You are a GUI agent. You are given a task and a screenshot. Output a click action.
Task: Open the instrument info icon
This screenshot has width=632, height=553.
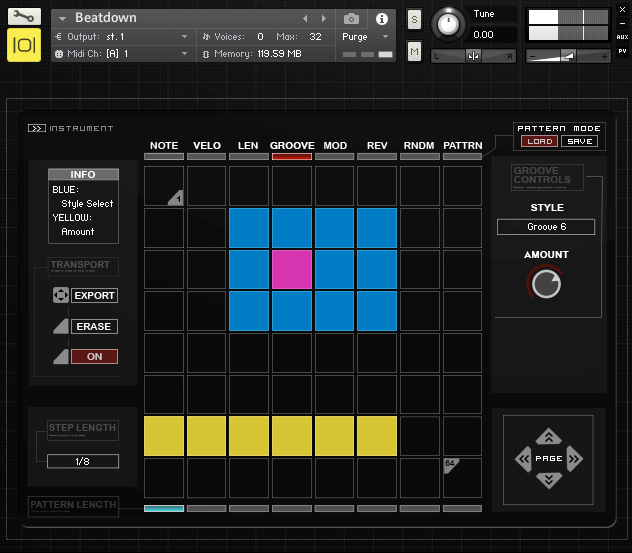pyautogui.click(x=381, y=19)
